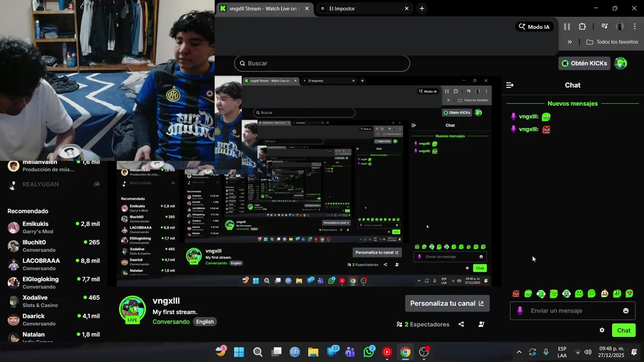Close the vngxlll Stream tab
The image size is (644, 362).
[307, 9]
